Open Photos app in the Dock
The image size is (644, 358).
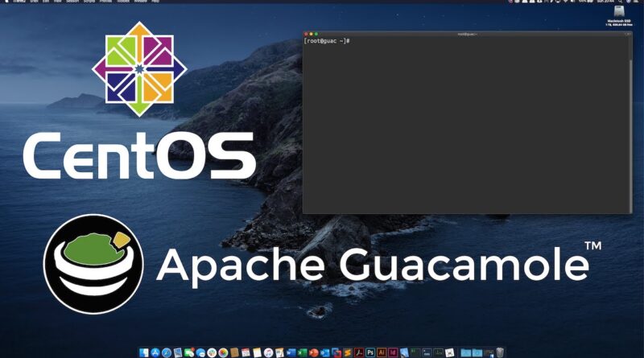[x=223, y=352]
